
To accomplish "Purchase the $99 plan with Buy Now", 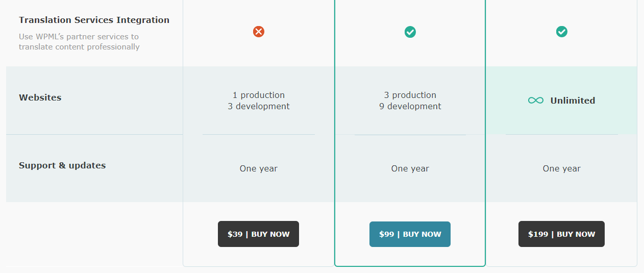I will 410,234.
